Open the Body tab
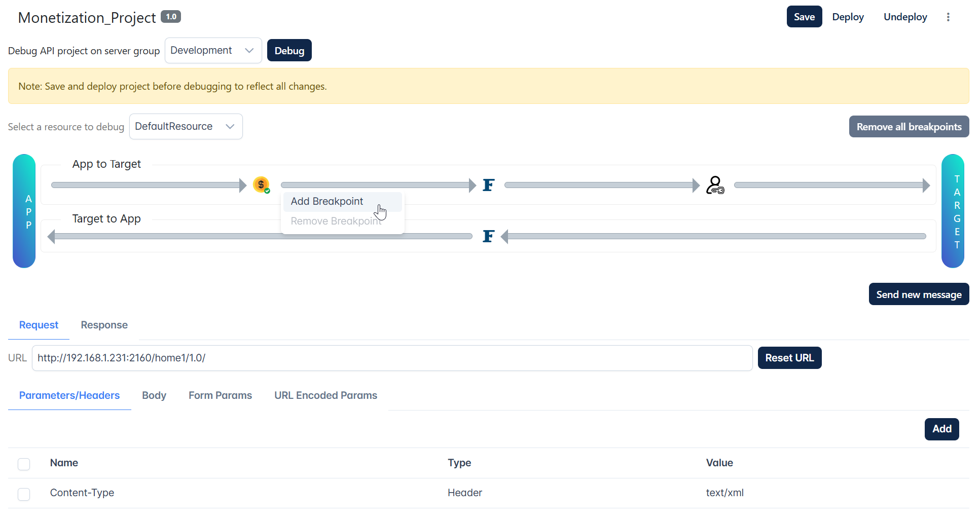Viewport: 980px width, 521px height. (x=154, y=395)
